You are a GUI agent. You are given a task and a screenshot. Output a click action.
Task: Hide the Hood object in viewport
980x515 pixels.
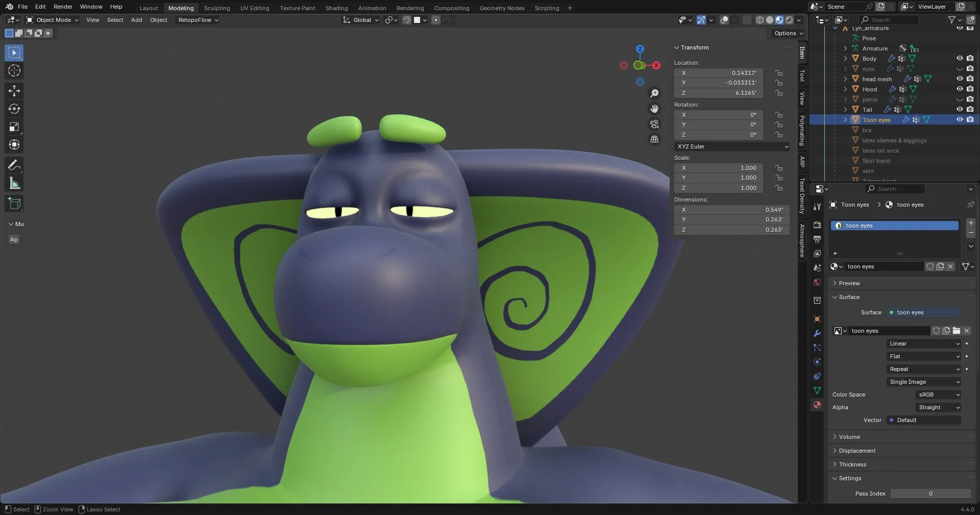click(x=960, y=89)
